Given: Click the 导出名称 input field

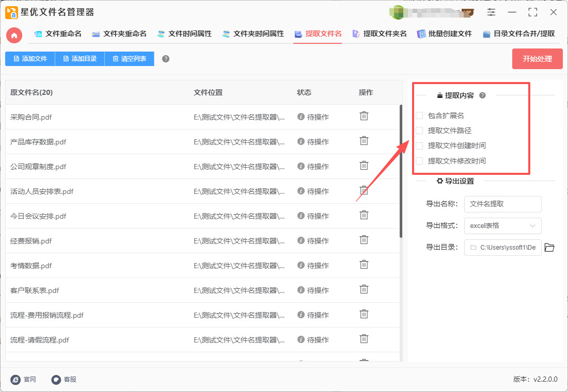Looking at the screenshot, I should (502, 204).
